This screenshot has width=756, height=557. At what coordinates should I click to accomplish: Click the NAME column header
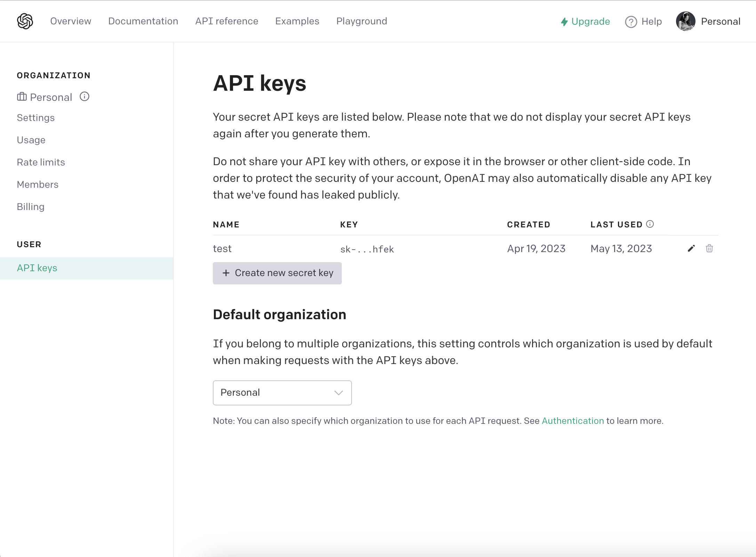point(226,225)
